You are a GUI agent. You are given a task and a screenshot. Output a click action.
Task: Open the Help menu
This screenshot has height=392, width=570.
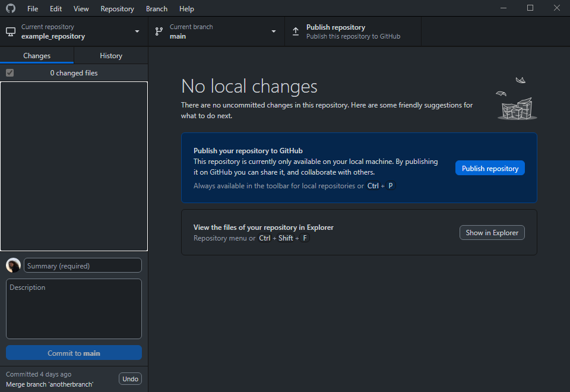(186, 8)
